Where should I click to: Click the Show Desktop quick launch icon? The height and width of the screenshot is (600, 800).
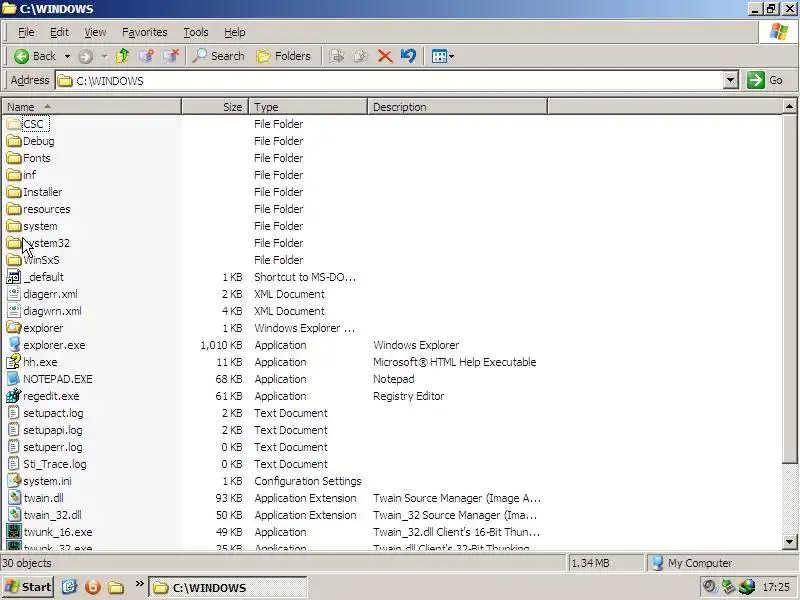point(69,587)
